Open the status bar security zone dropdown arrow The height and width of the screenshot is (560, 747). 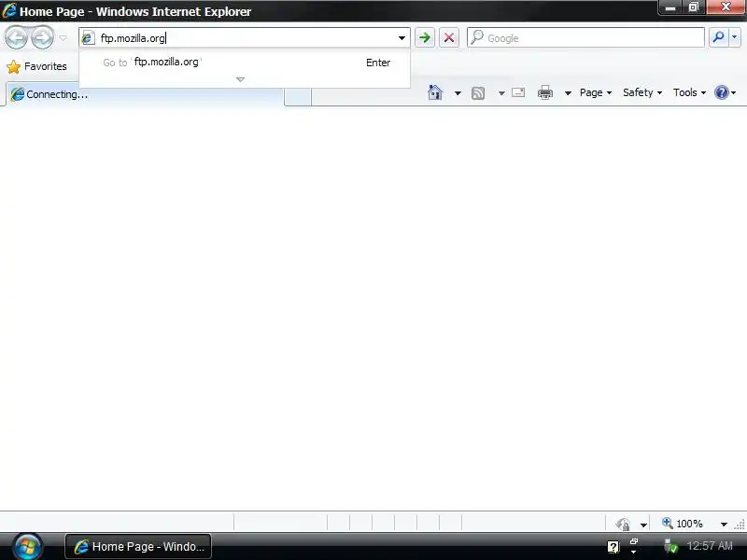pyautogui.click(x=643, y=525)
